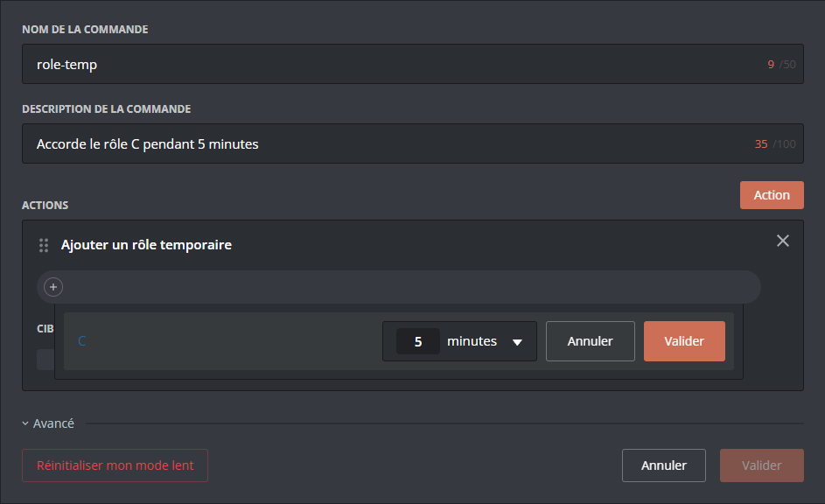The width and height of the screenshot is (825, 504).
Task: Click the partially hidden target field under CIB
Action: click(x=45, y=360)
